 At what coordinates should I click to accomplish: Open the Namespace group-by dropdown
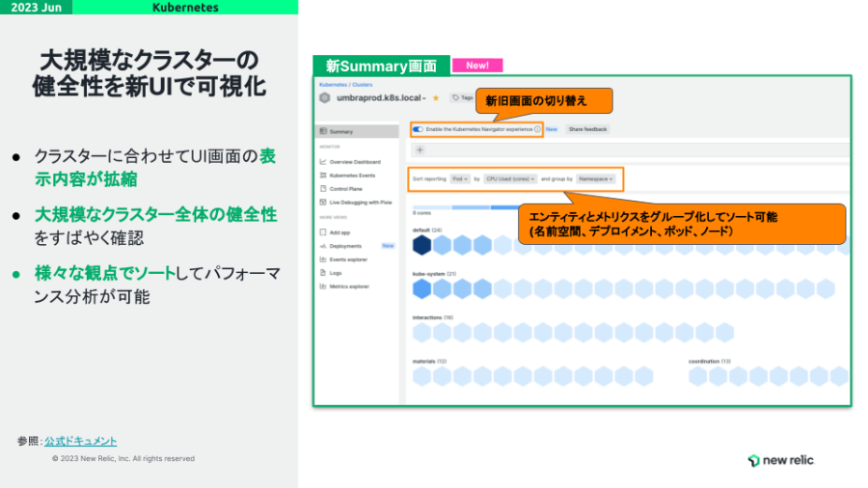click(596, 178)
